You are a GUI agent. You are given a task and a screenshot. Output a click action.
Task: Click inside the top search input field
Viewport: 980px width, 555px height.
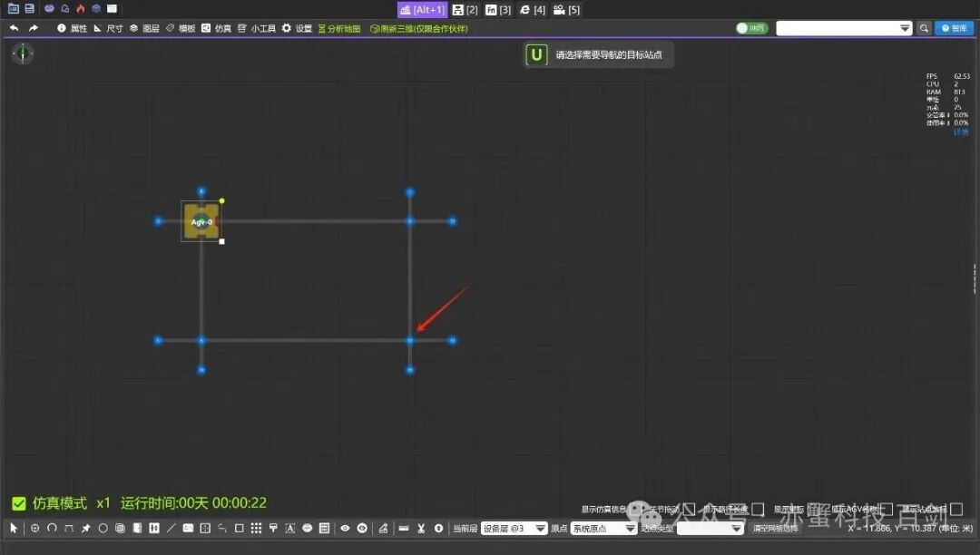point(838,28)
